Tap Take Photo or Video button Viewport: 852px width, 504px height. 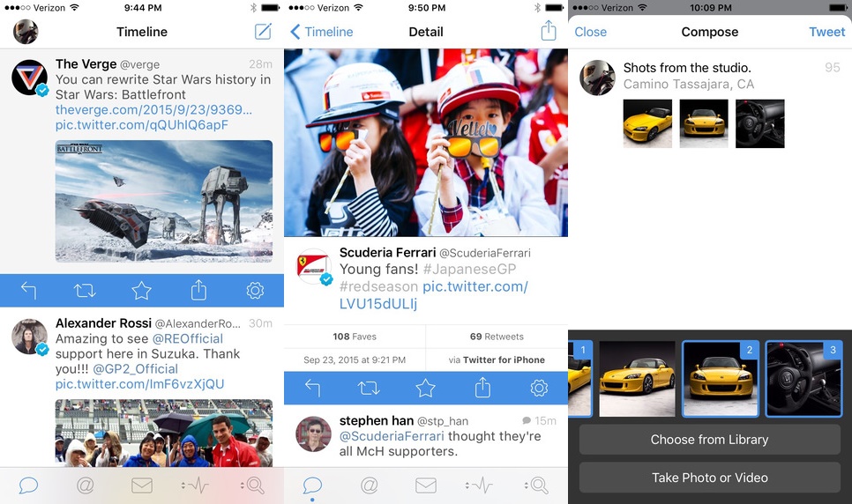710,478
